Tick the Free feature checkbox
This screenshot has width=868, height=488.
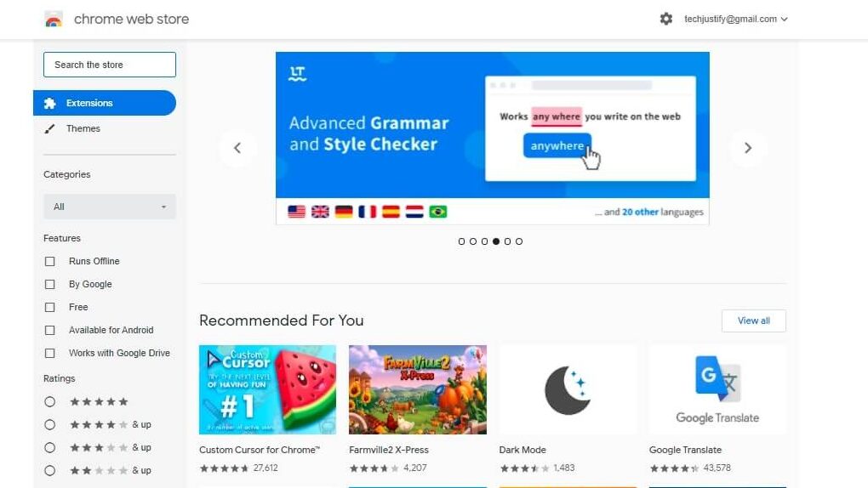point(50,307)
